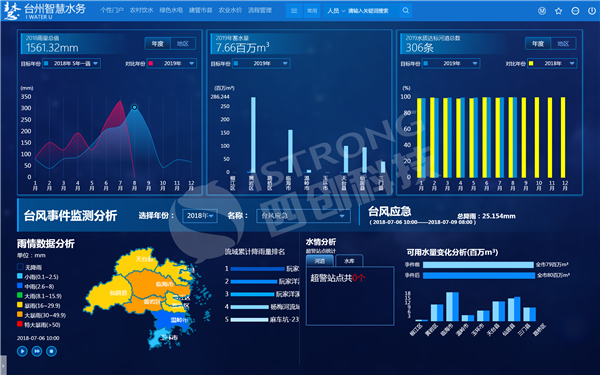Click the rank 5 麻车坑 rainfall bar
The image size is (600, 375).
click(x=249, y=320)
